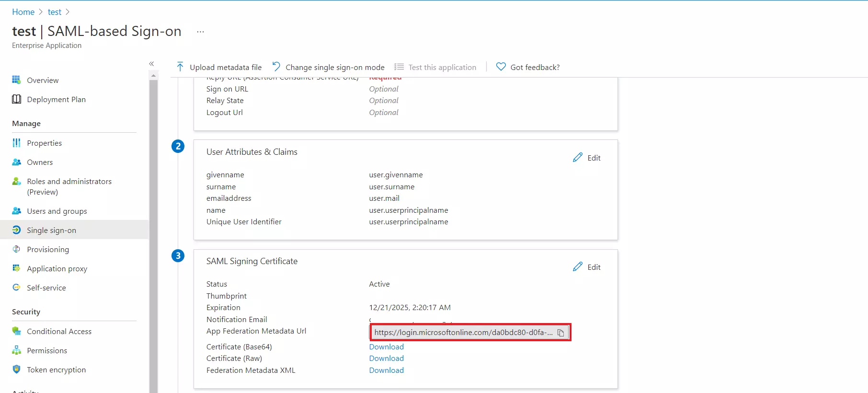Open Provisioning settings
Viewport: 868px width, 393px height.
click(x=48, y=250)
